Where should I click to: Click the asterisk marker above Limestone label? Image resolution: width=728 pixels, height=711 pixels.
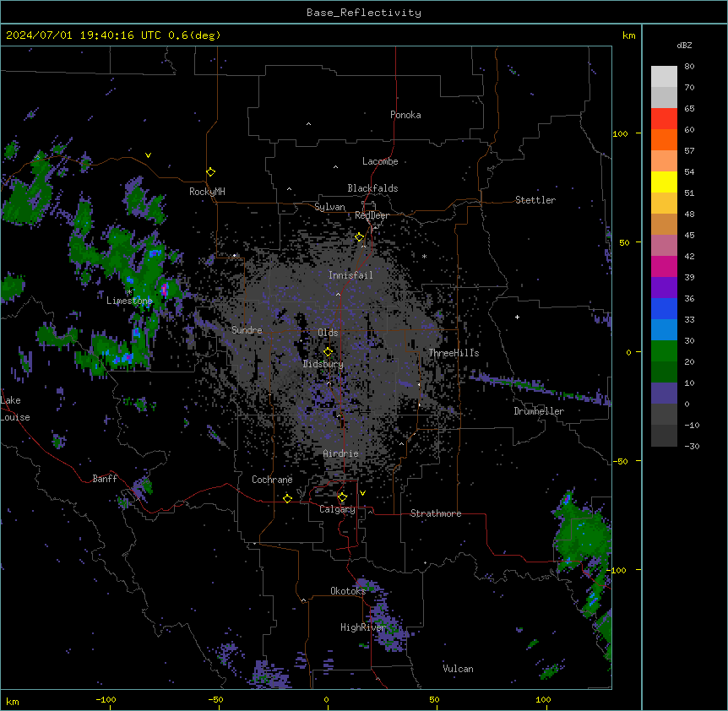pyautogui.click(x=129, y=292)
